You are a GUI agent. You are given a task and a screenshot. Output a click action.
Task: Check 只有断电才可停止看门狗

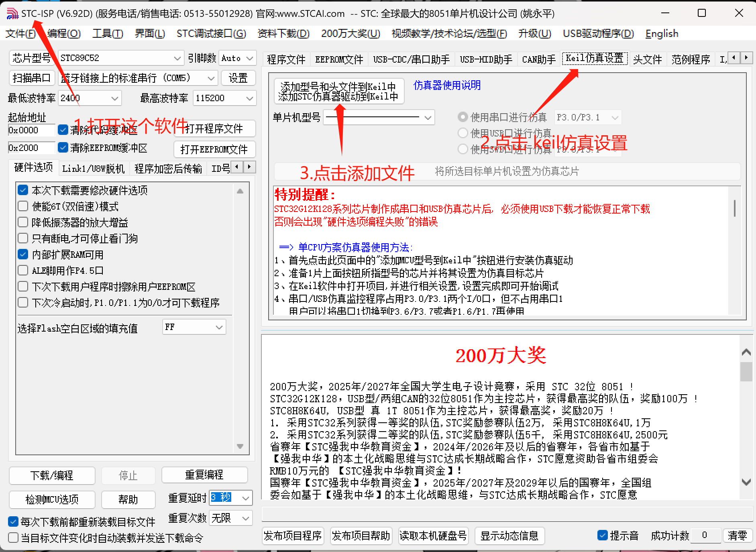pyautogui.click(x=23, y=238)
